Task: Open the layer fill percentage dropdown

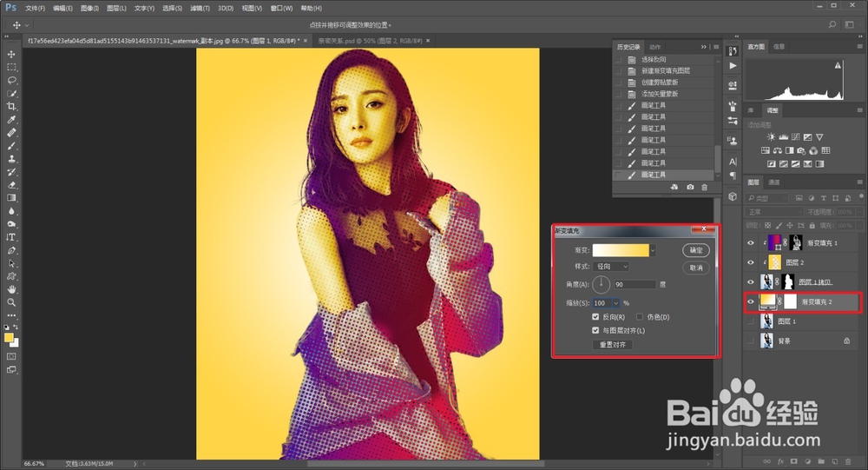Action: coord(859,226)
